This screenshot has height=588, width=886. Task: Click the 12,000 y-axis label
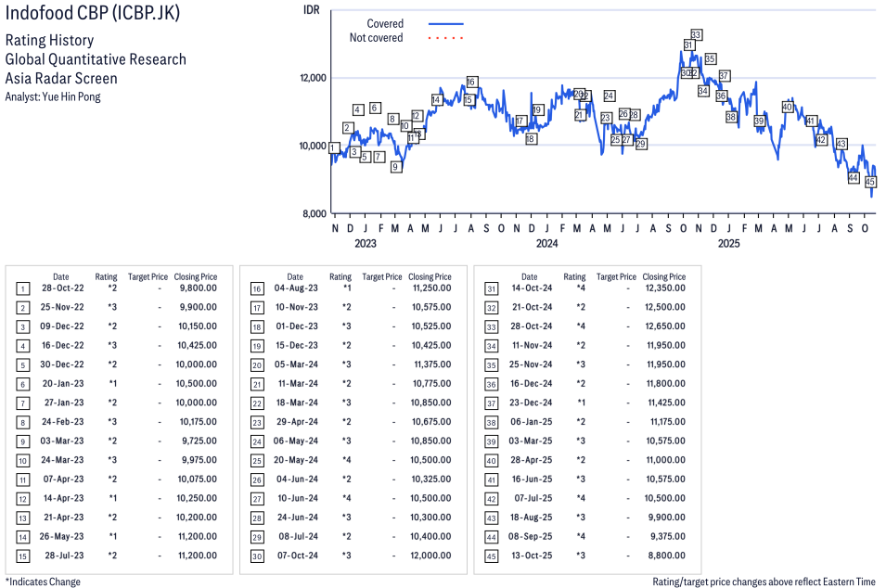click(314, 78)
